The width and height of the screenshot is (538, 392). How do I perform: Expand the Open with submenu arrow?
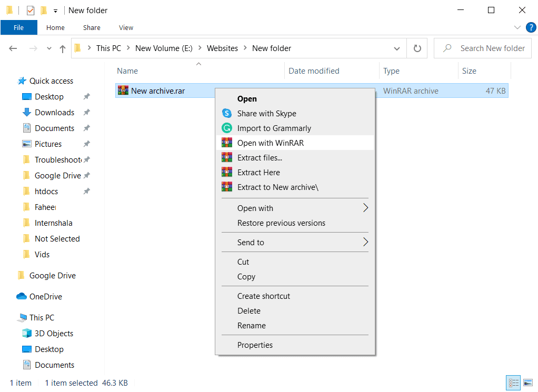point(365,207)
